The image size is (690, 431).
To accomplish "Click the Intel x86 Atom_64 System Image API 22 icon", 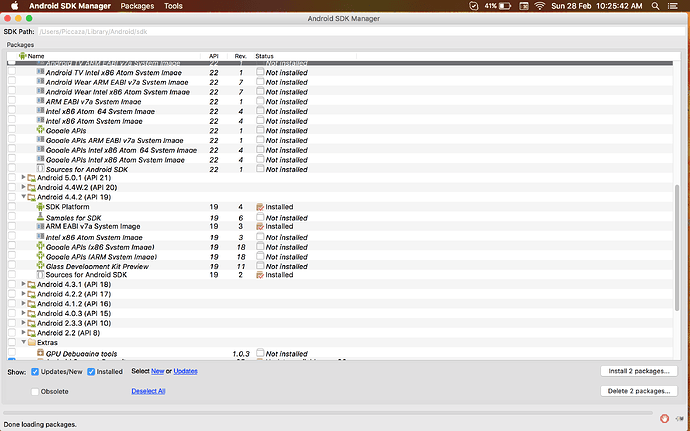I will coord(40,111).
